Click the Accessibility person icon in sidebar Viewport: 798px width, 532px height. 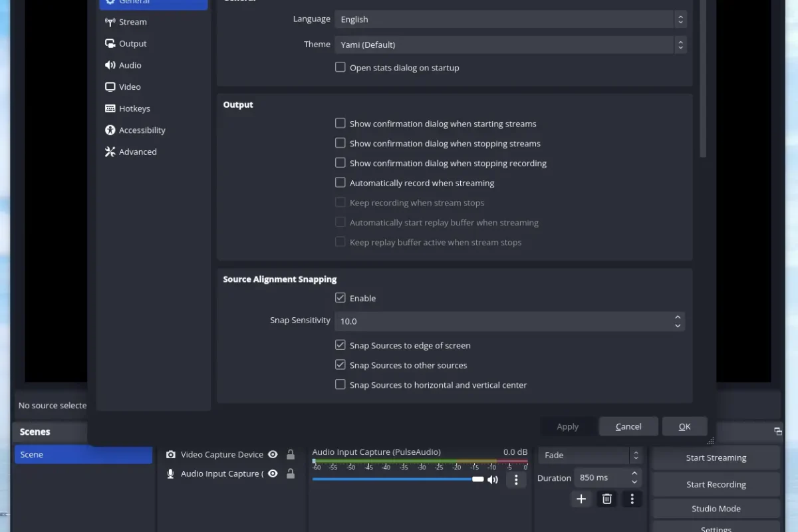[110, 130]
